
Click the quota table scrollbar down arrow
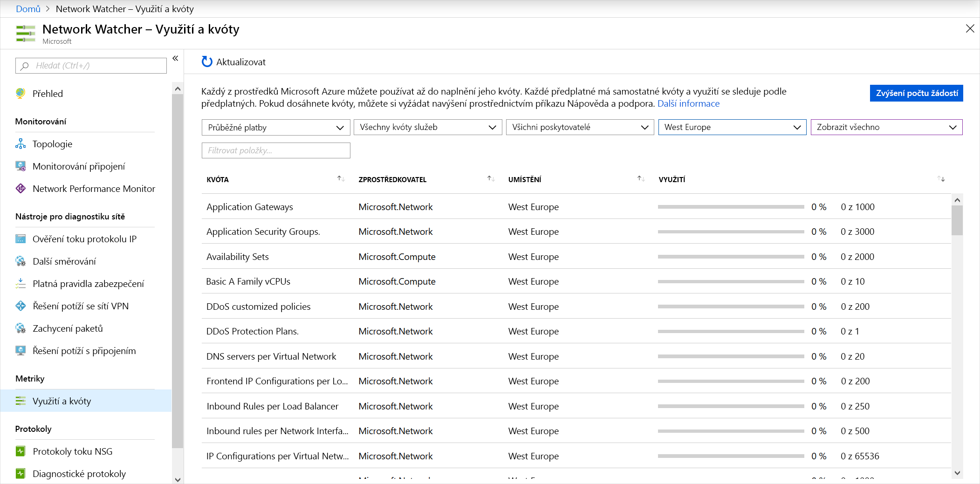957,473
